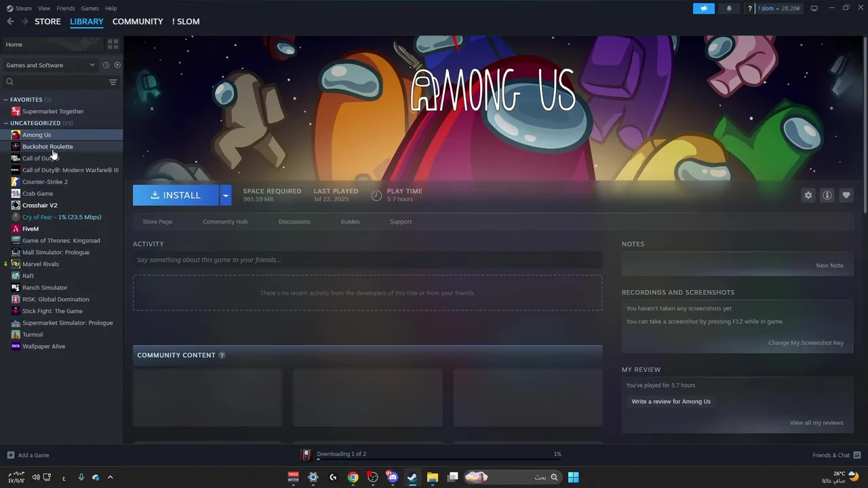The image size is (868, 488).
Task: Open Discord from the taskbar
Action: pyautogui.click(x=392, y=477)
